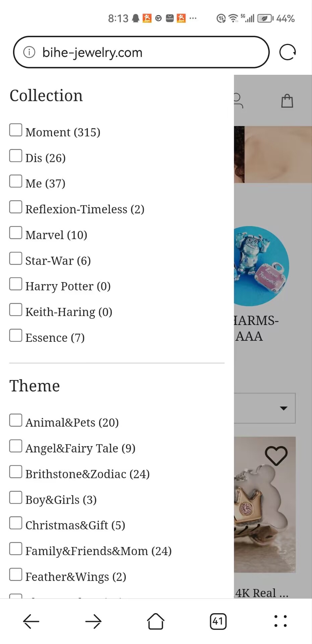The height and width of the screenshot is (644, 312).
Task: Tick the Animal&Pets (20) theme checkbox
Action: [16, 420]
